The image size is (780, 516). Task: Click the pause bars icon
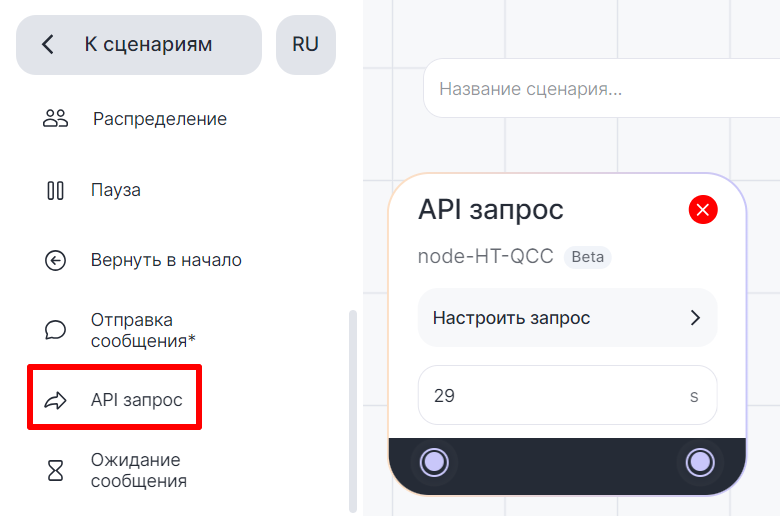[x=55, y=190]
